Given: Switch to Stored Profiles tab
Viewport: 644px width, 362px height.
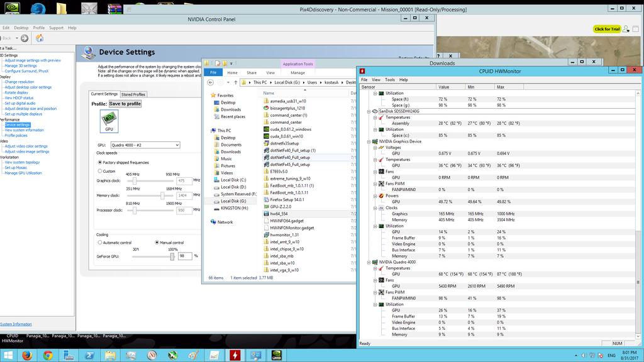Looking at the screenshot, I should [133, 94].
